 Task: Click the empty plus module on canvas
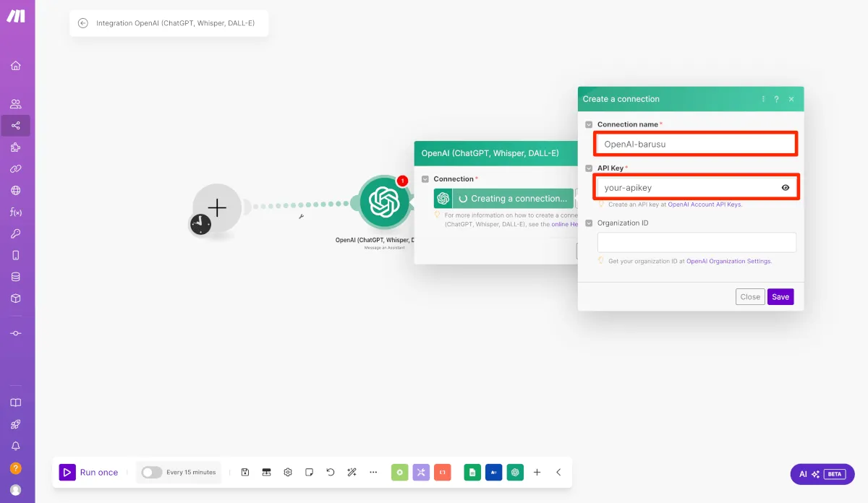[x=217, y=208]
